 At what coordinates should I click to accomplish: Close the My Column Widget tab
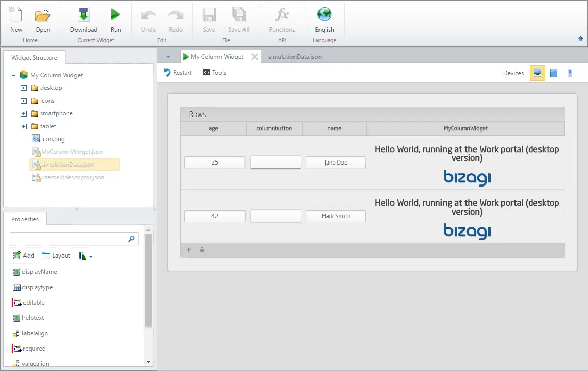tap(255, 57)
